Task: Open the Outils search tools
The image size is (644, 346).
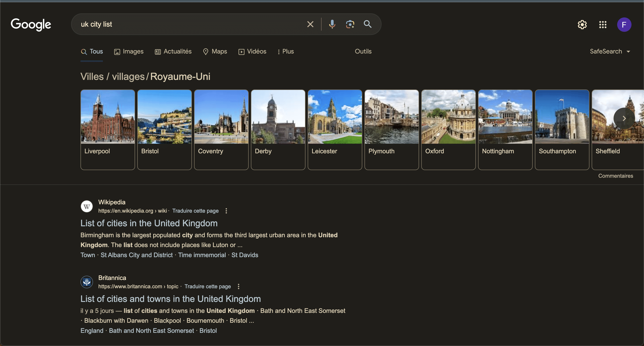Action: pyautogui.click(x=363, y=51)
